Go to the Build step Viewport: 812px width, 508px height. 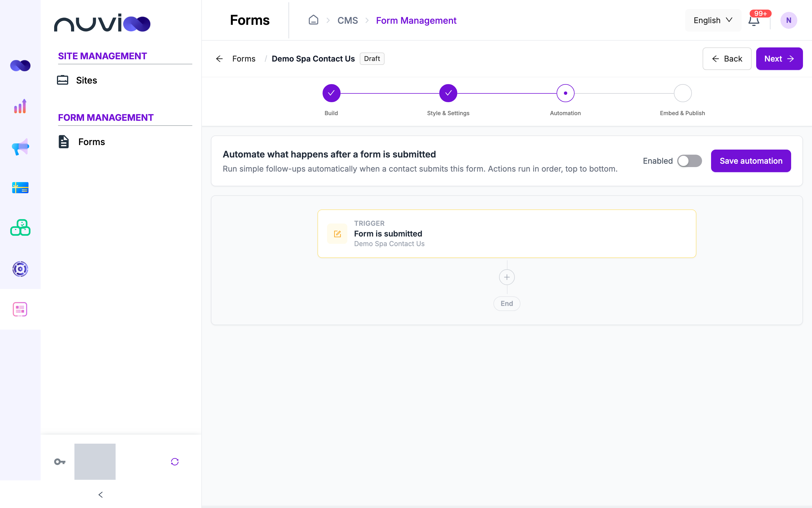tap(331, 93)
